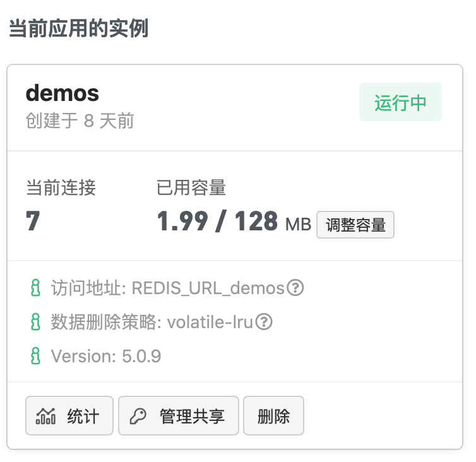
Task: Open help icon after REDIS_URL_demos
Action: [x=295, y=288]
